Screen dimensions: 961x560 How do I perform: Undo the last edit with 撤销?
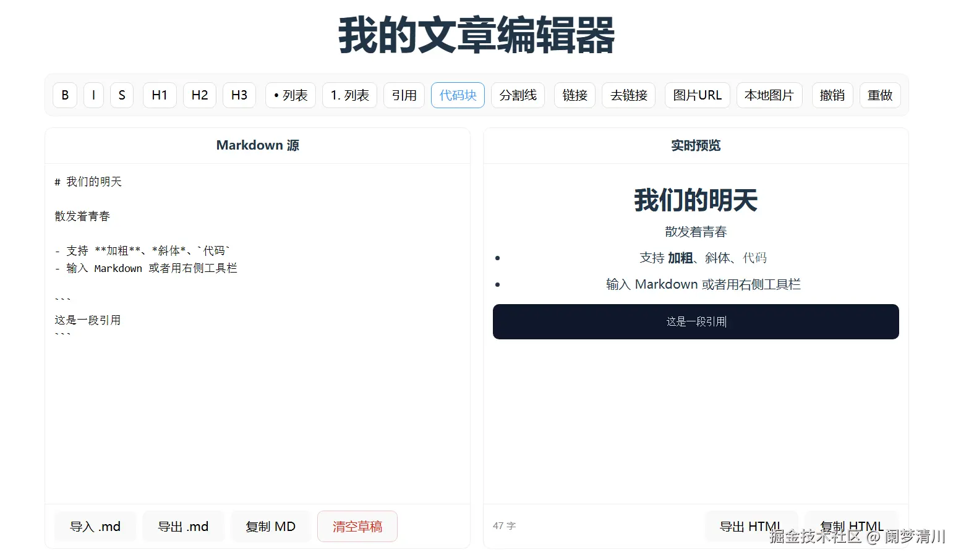click(x=832, y=95)
